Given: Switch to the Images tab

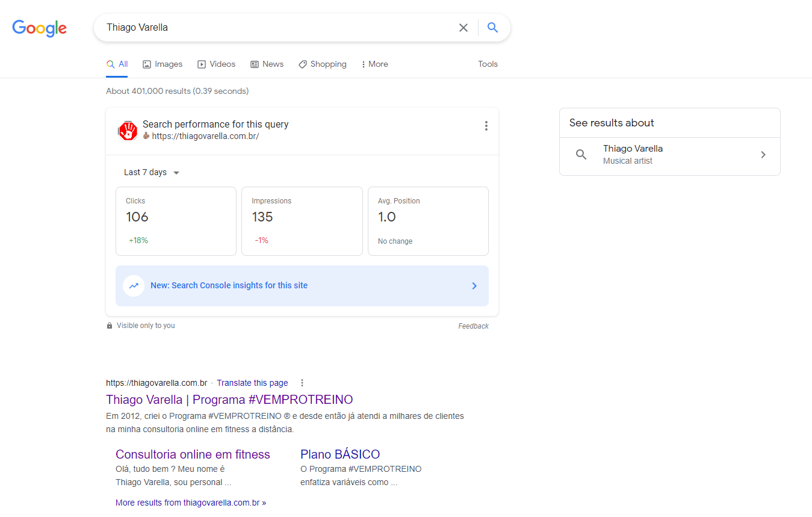Looking at the screenshot, I should tap(163, 64).
